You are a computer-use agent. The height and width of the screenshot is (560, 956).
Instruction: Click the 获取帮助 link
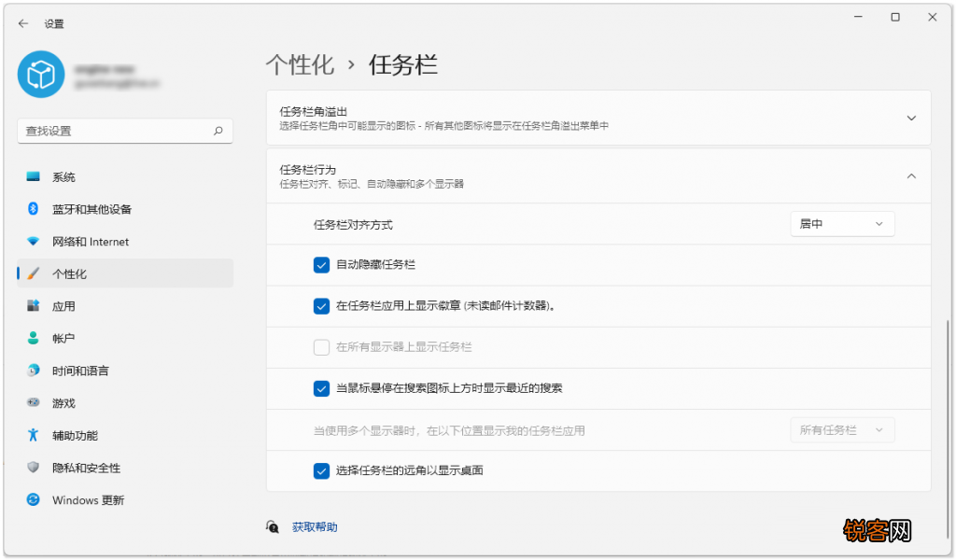(315, 527)
